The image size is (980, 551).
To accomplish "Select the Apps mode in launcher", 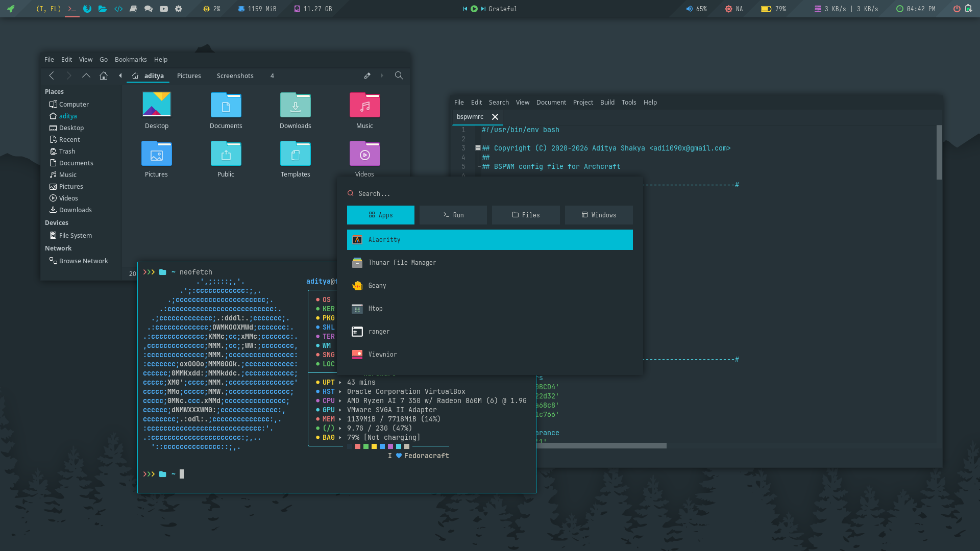I will pos(381,215).
